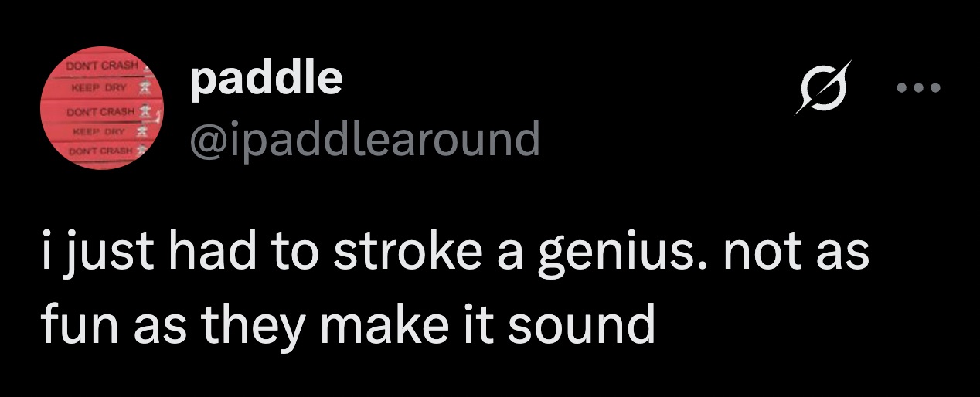This screenshot has height=397, width=980.
Task: Select the second line "fun as they make it sound"
Action: pyautogui.click(x=348, y=325)
